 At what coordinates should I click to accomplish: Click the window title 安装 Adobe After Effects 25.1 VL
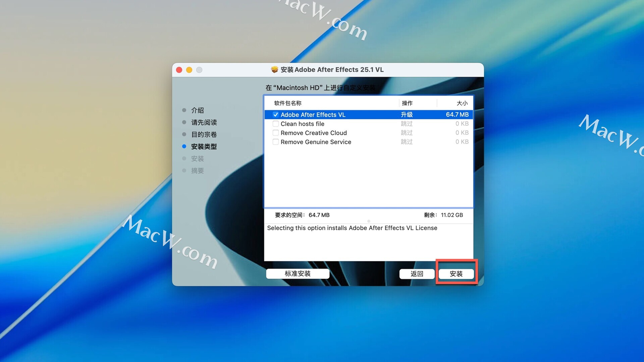coord(332,70)
